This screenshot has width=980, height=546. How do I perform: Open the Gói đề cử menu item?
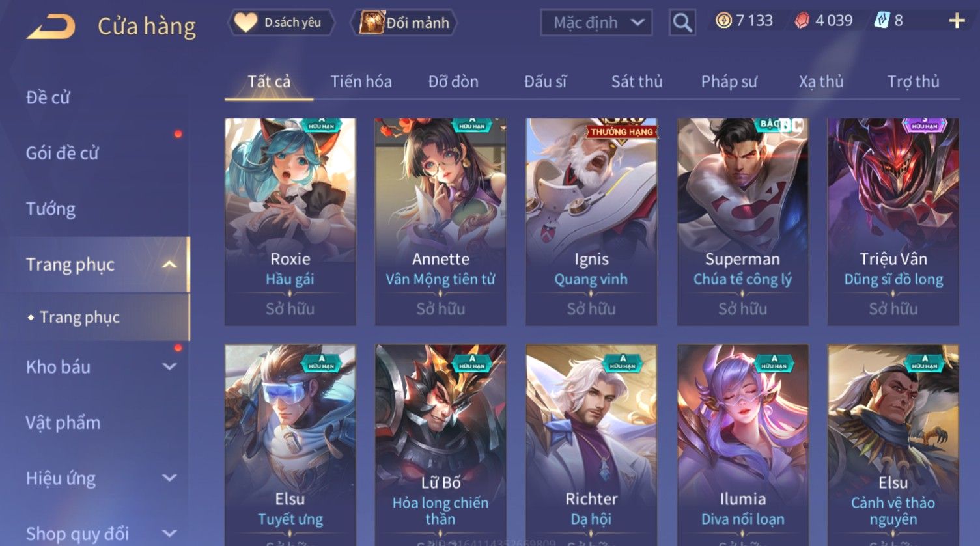62,153
